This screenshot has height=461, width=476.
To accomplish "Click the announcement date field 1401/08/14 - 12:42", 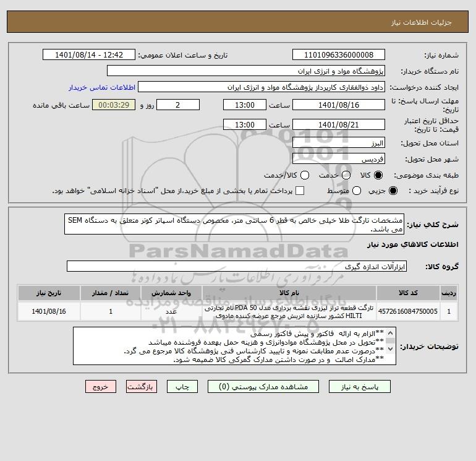I will (x=89, y=54).
